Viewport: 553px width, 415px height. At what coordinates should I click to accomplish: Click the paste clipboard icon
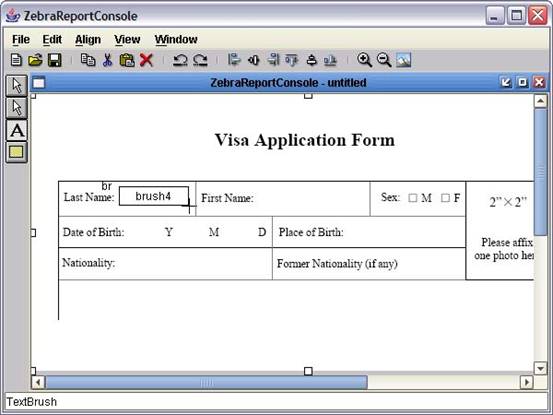pos(127,60)
